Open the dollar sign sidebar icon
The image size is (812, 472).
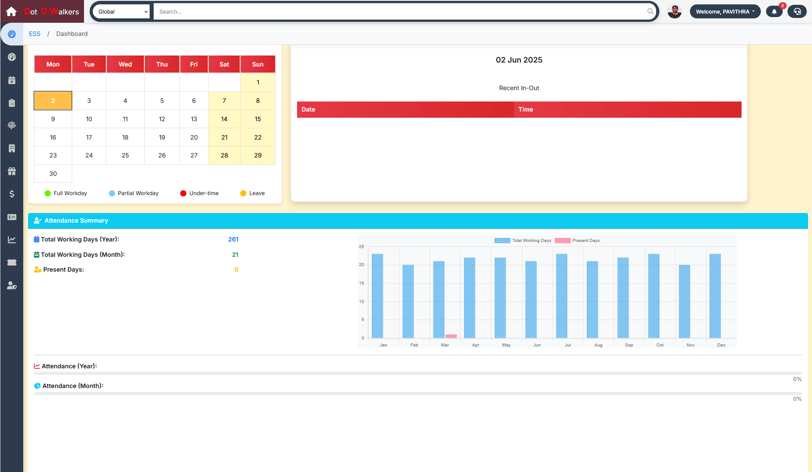point(12,194)
